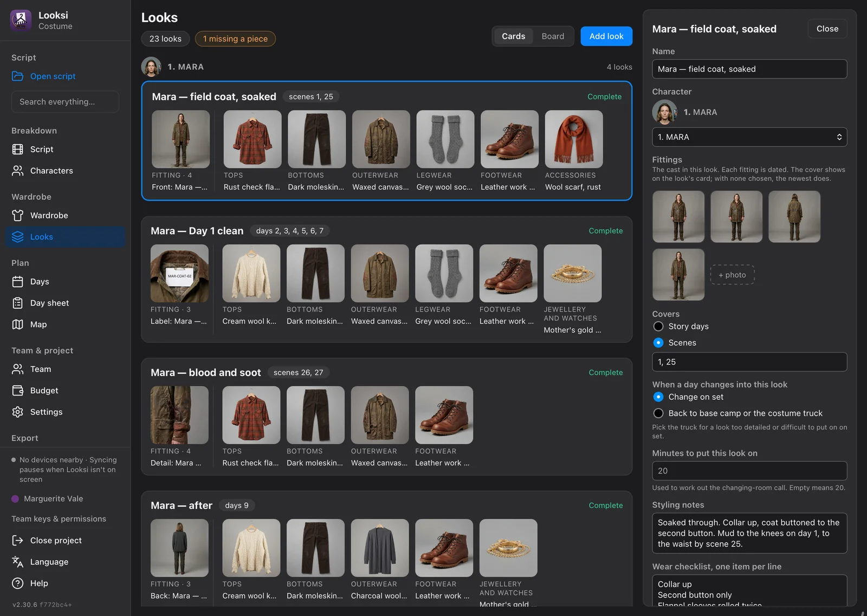Switch to Board view
The height and width of the screenshot is (616, 867).
pos(553,36)
